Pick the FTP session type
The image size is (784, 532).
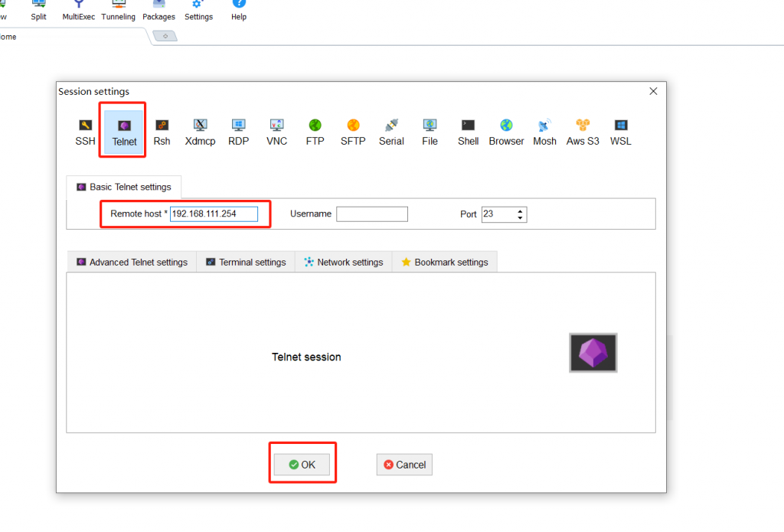coord(315,132)
